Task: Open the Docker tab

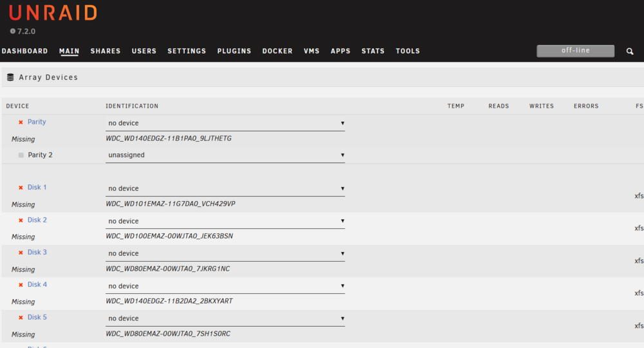Action: click(278, 51)
